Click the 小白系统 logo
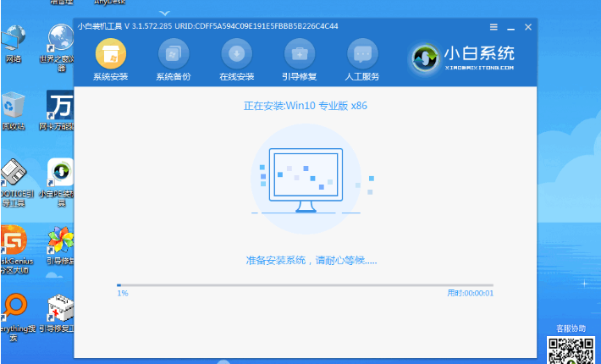 pos(461,58)
